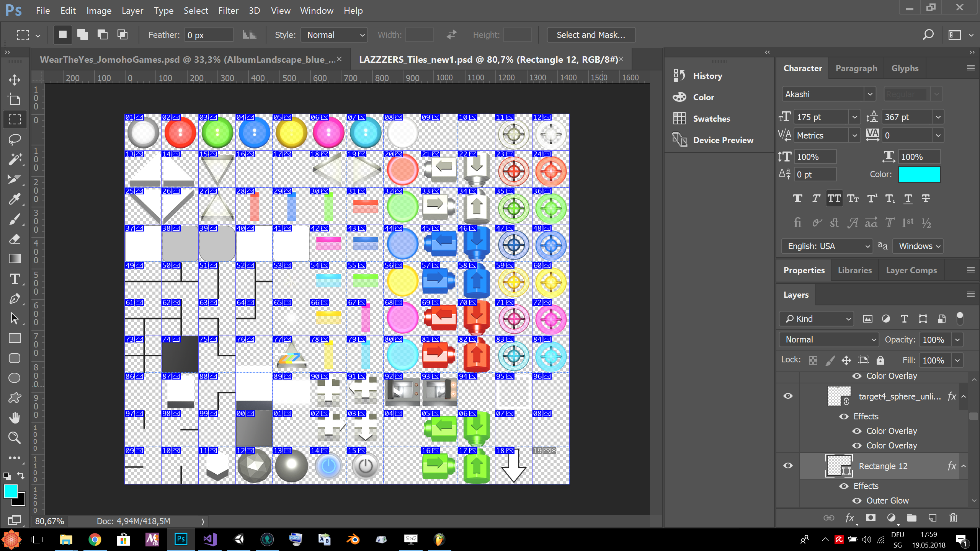
Task: Expand the layer blend mode dropdown
Action: 829,339
